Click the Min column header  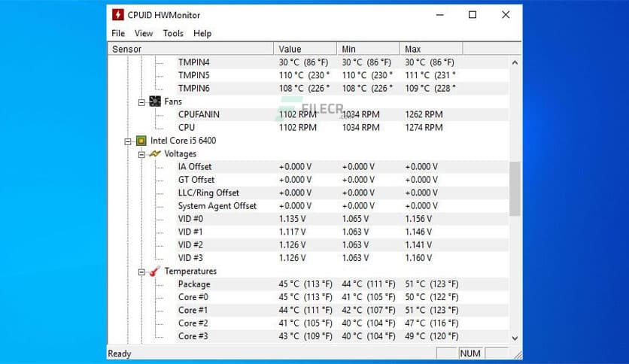click(368, 49)
